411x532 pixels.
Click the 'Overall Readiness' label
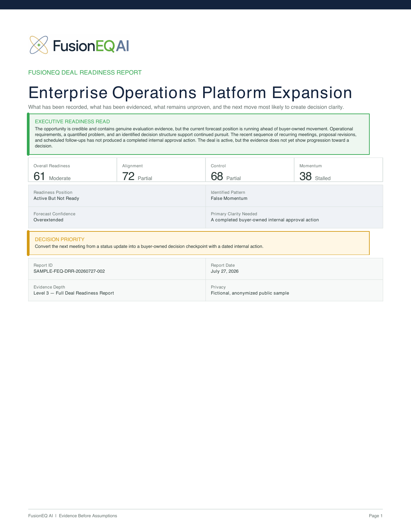pyautogui.click(x=52, y=166)
